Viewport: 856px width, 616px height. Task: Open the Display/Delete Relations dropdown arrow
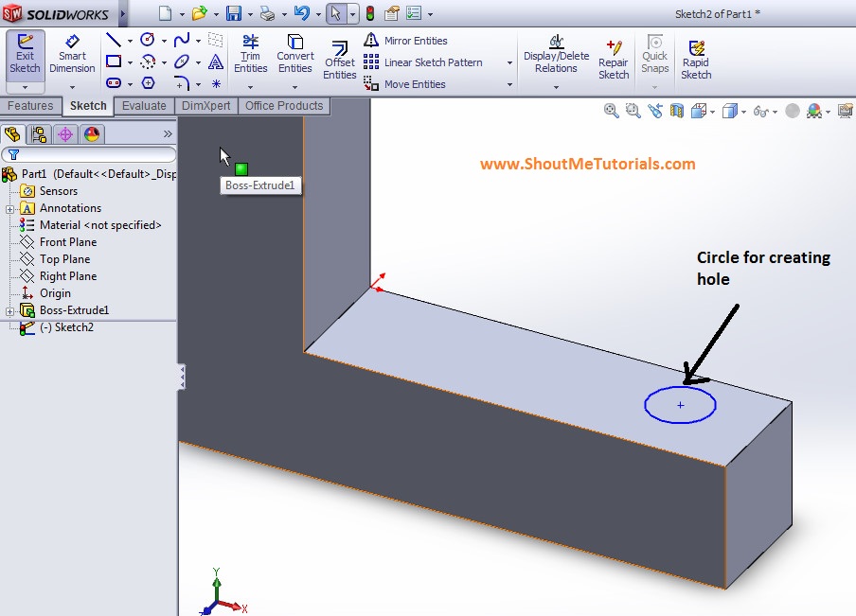point(556,87)
